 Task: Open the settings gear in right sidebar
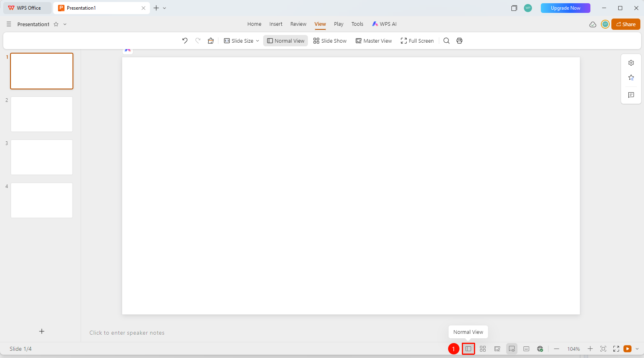pyautogui.click(x=631, y=63)
